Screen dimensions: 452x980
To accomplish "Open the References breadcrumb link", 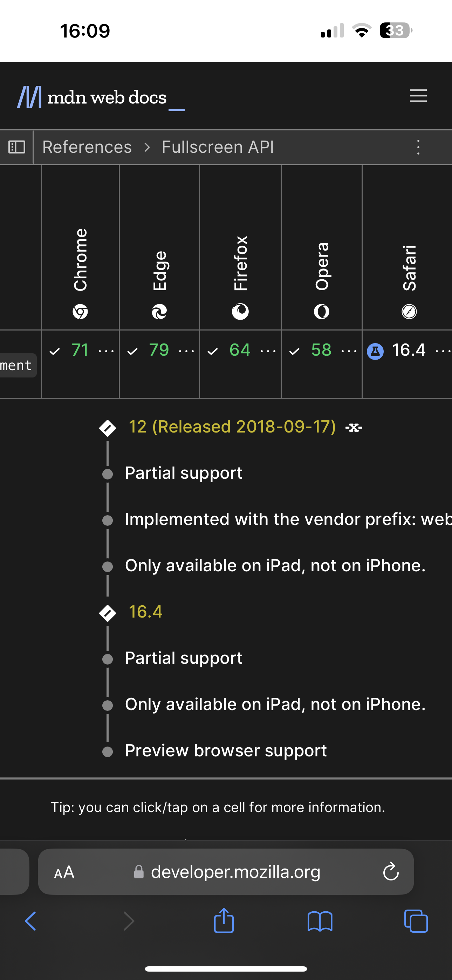I will [x=87, y=147].
